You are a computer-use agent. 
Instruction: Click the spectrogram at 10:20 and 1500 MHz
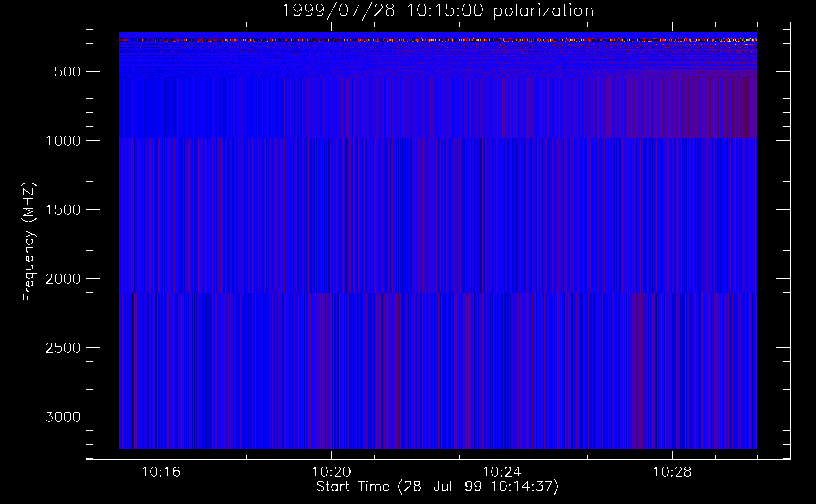(331, 209)
